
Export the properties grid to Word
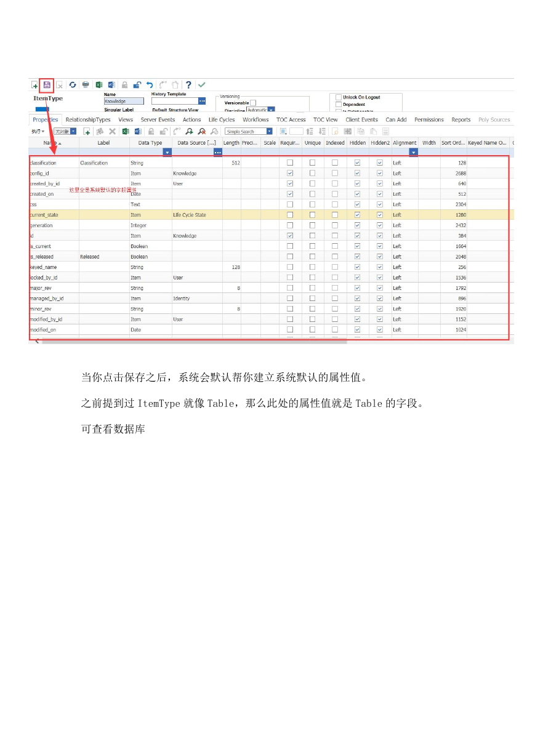point(138,131)
